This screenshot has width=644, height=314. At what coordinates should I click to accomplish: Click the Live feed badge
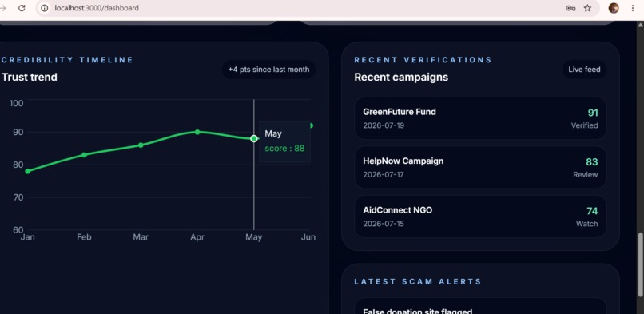[584, 70]
